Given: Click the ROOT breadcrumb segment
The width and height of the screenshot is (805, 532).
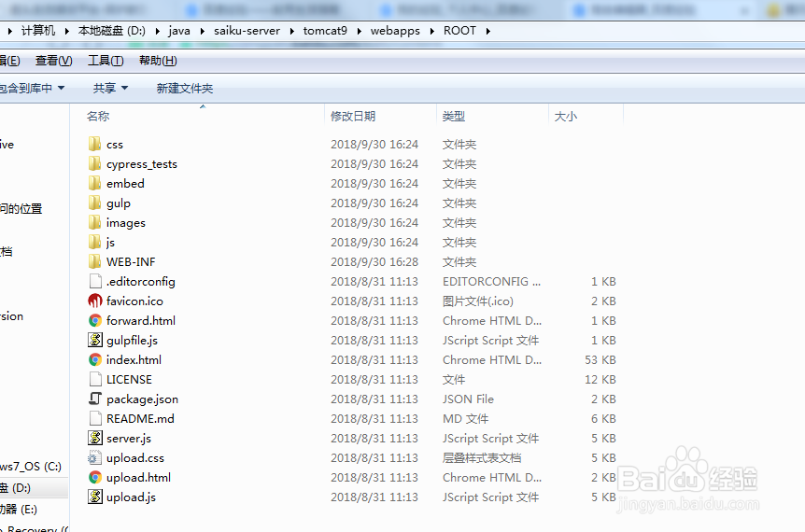Looking at the screenshot, I should [460, 31].
